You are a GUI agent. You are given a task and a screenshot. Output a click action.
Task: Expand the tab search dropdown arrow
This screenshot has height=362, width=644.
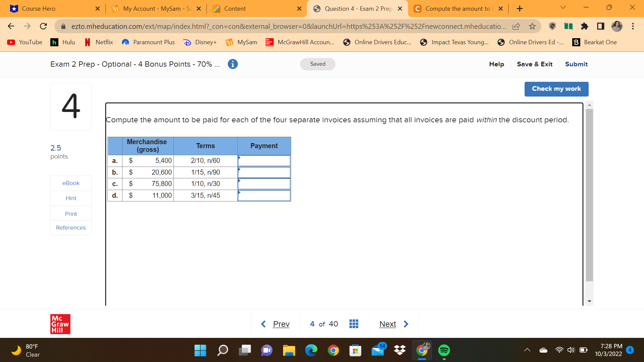(563, 7)
